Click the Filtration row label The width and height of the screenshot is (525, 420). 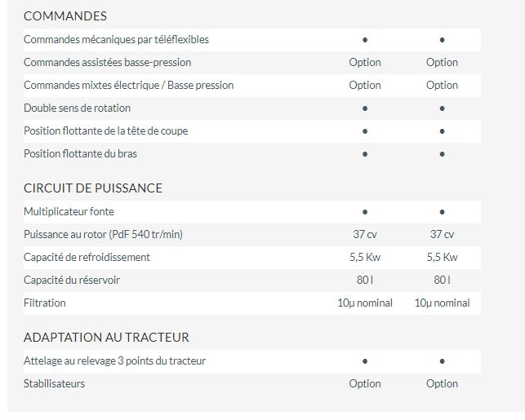(45, 303)
